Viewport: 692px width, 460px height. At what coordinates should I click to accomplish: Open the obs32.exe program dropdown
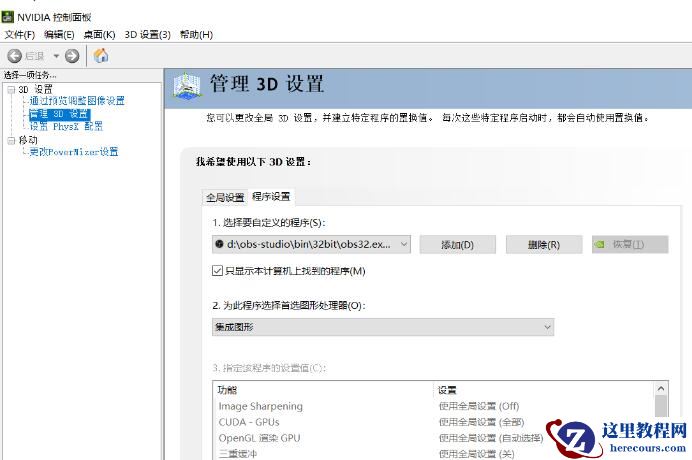(311, 244)
